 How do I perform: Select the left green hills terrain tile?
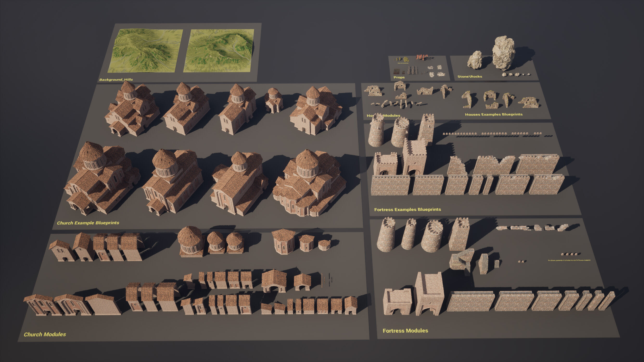(x=146, y=51)
